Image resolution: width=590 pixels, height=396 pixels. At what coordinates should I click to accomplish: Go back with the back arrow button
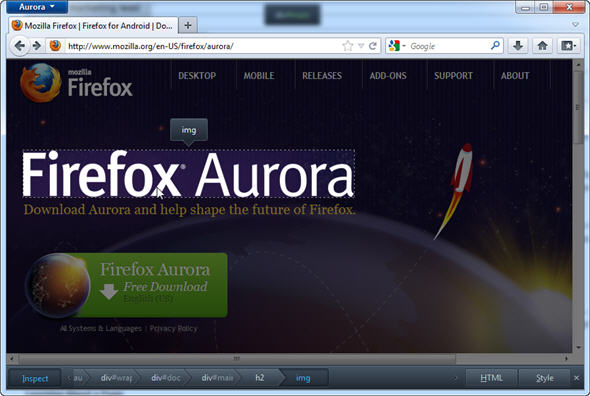coord(19,46)
